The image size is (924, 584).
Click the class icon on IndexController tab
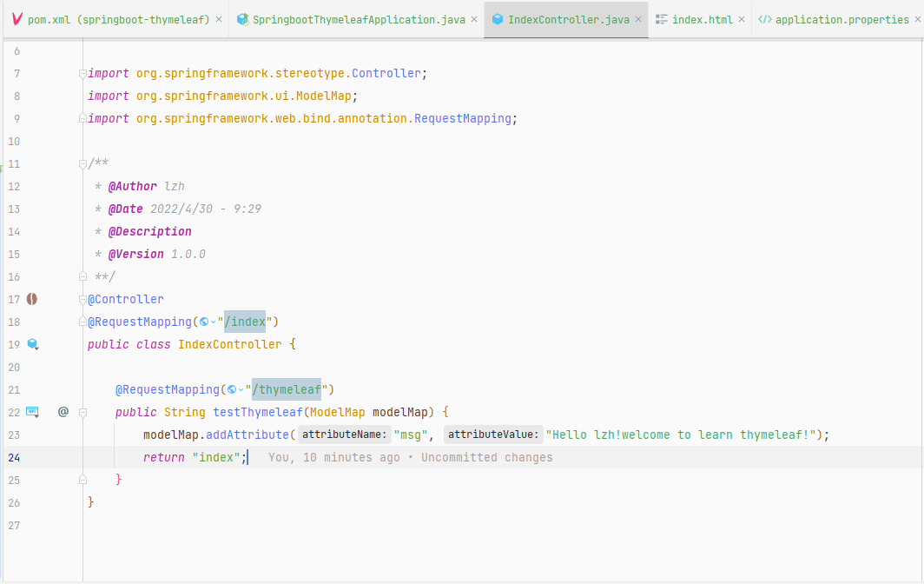[498, 19]
